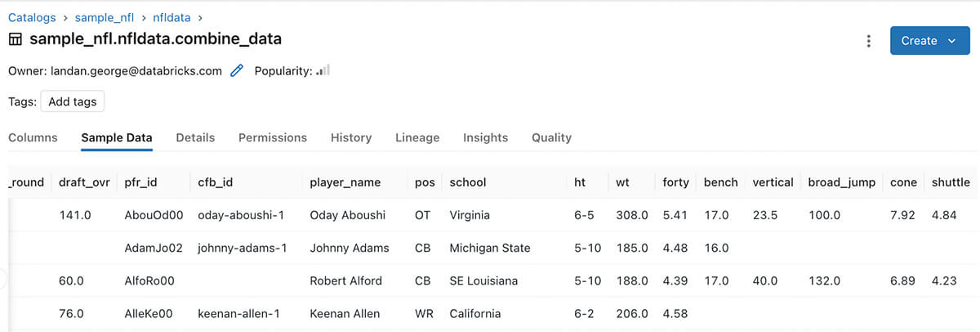Navigate to Catalogs breadcrumb link
The image size is (980, 332).
coord(32,16)
